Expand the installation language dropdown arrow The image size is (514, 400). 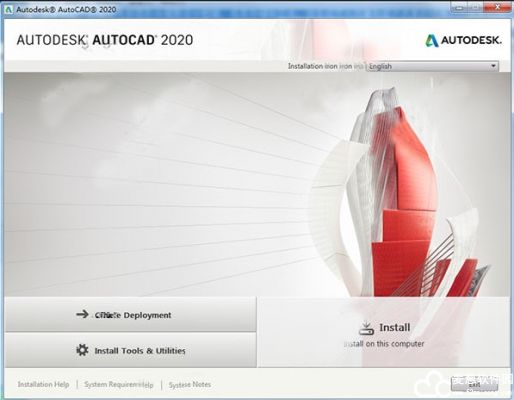point(493,66)
